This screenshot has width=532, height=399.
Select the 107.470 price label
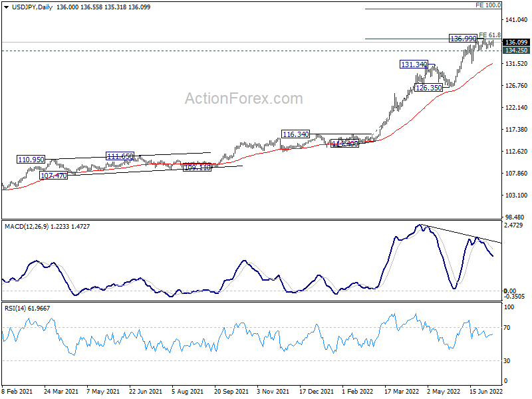54,176
